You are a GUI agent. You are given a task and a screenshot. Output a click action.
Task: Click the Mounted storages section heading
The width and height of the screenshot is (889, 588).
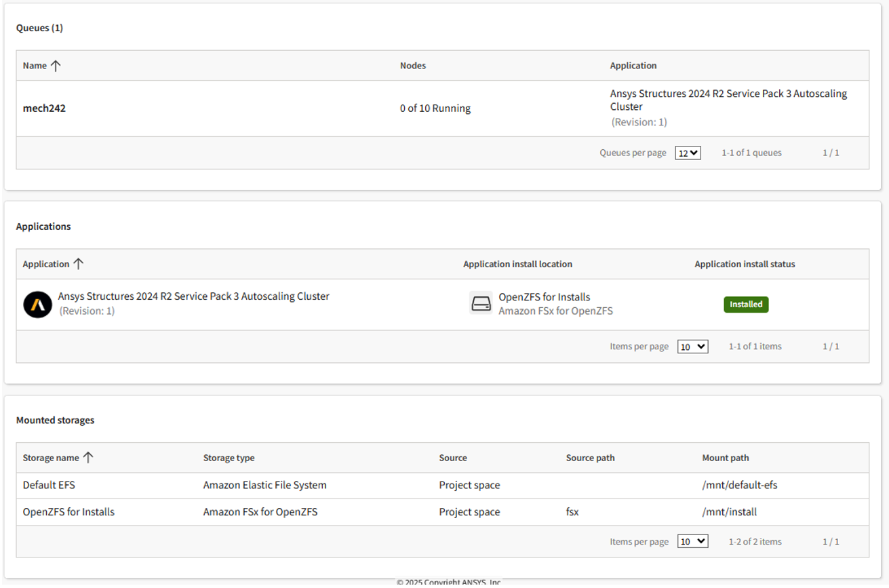pos(55,420)
